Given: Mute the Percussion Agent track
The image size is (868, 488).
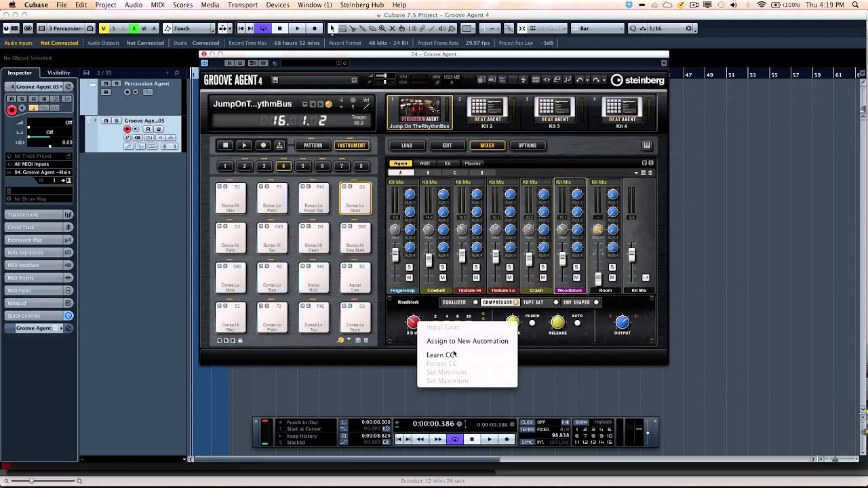Looking at the screenshot, I should tap(106, 83).
